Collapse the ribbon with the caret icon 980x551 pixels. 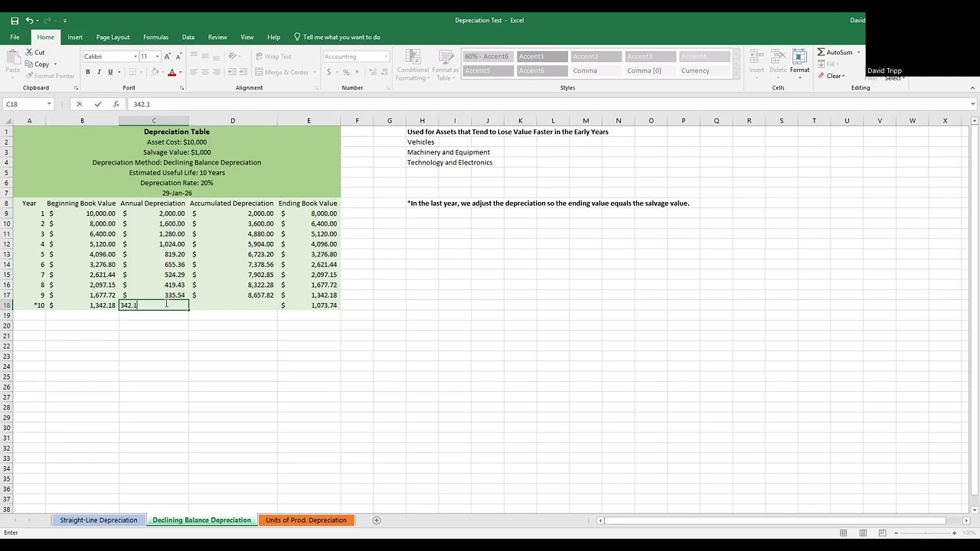coord(973,88)
